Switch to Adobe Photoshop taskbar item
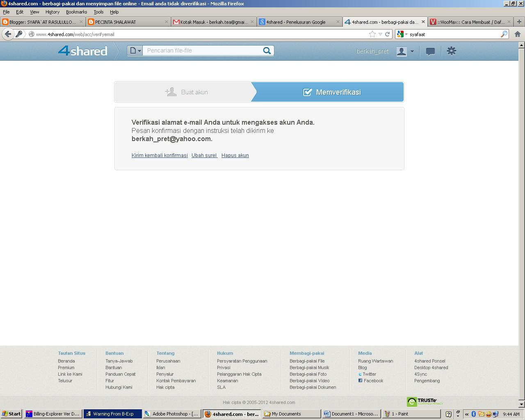The height and width of the screenshot is (420, 525). [171, 414]
